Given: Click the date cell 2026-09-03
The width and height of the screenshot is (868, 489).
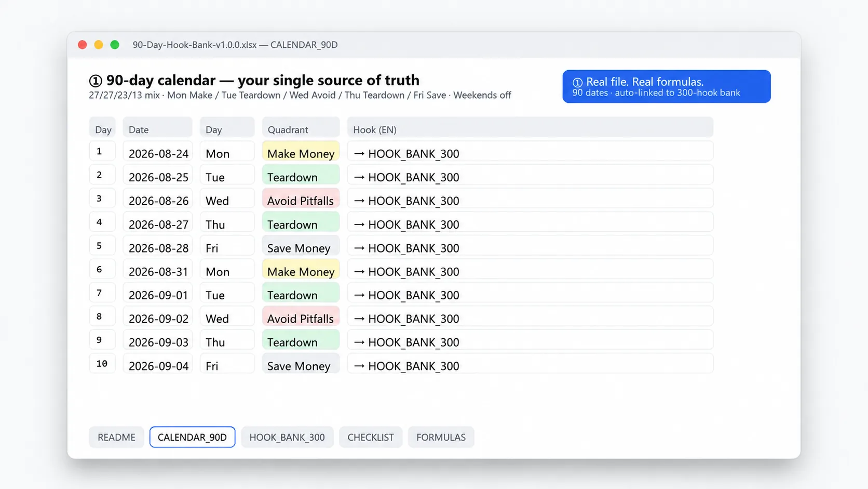Looking at the screenshot, I should pyautogui.click(x=157, y=340).
